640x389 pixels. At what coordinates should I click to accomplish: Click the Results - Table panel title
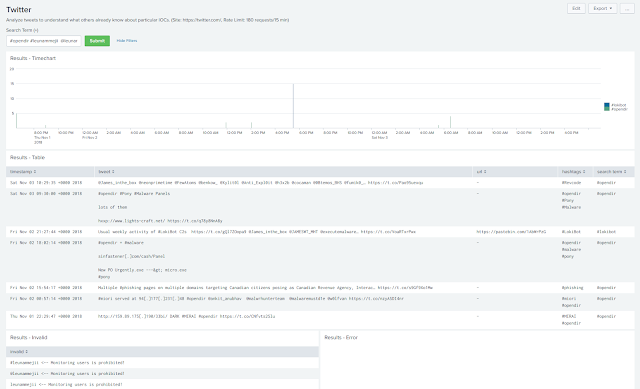pos(27,158)
